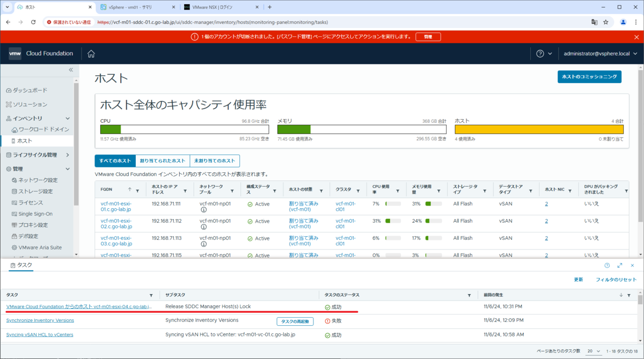The image size is (644, 359).
Task: Sort tasks by last occurrence arrow
Action: click(621, 295)
